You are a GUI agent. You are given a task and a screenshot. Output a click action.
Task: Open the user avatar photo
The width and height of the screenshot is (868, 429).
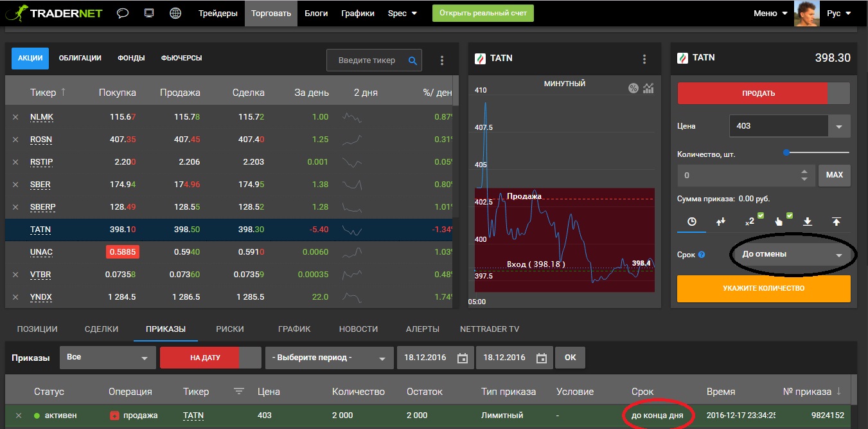807,13
